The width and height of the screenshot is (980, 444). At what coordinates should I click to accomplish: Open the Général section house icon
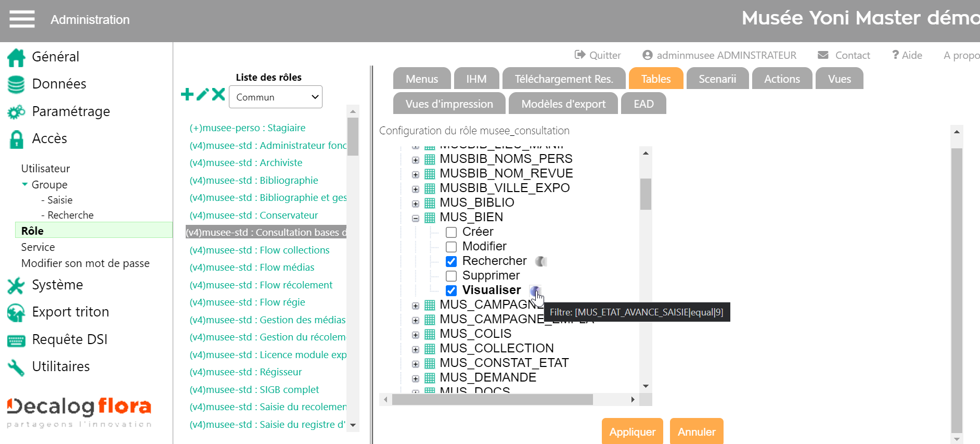[x=16, y=57]
